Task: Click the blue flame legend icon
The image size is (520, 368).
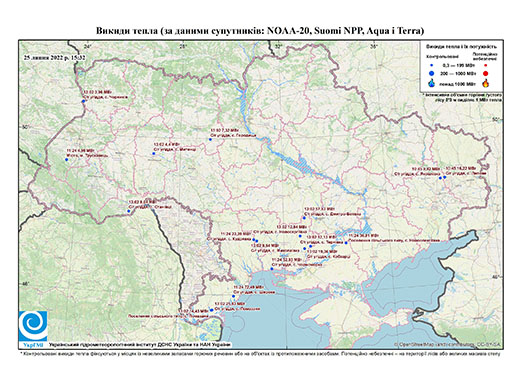Action: [432, 83]
